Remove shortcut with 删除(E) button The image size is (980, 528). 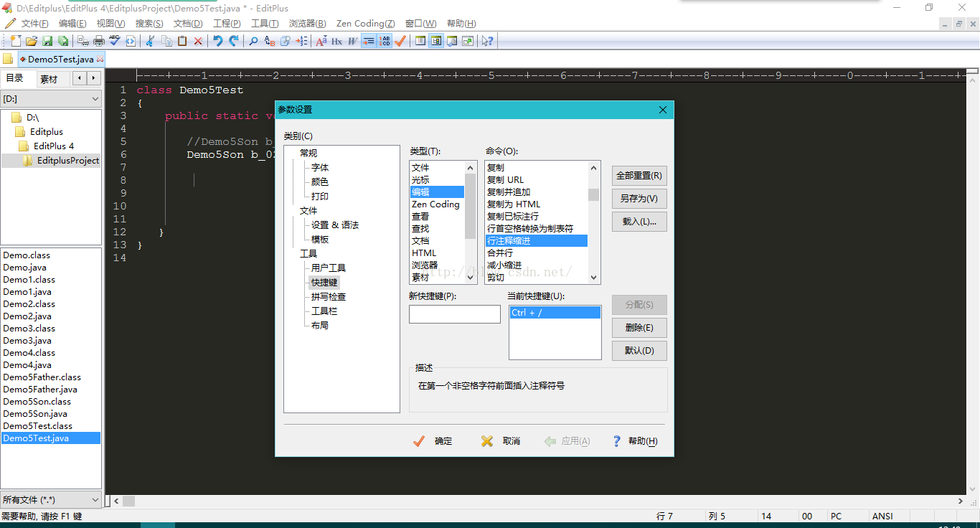point(639,328)
